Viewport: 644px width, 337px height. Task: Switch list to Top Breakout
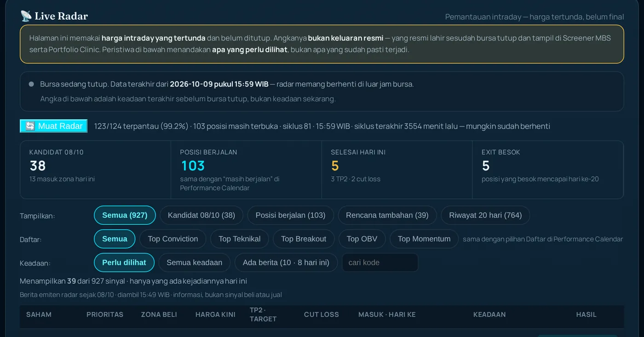coord(304,239)
